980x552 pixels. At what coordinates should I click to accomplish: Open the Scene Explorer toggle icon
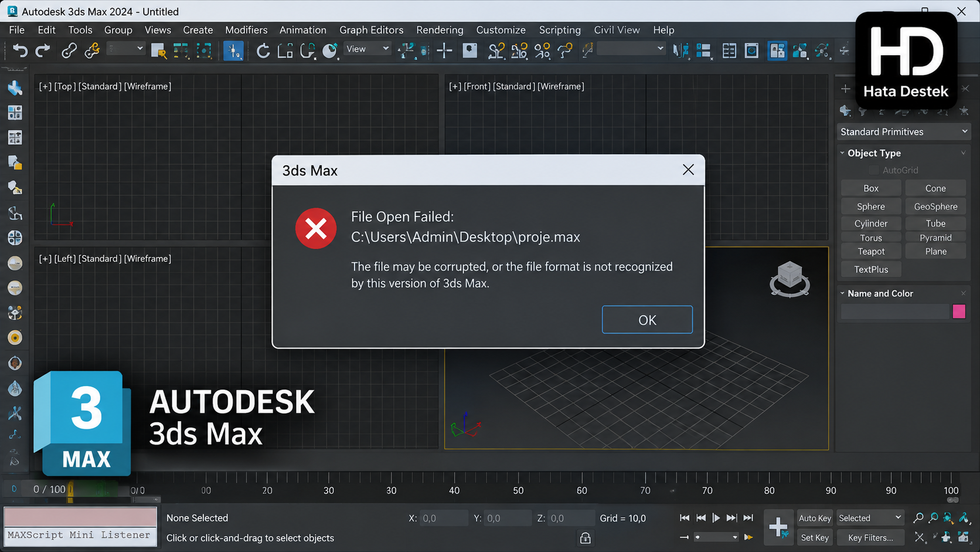click(729, 51)
